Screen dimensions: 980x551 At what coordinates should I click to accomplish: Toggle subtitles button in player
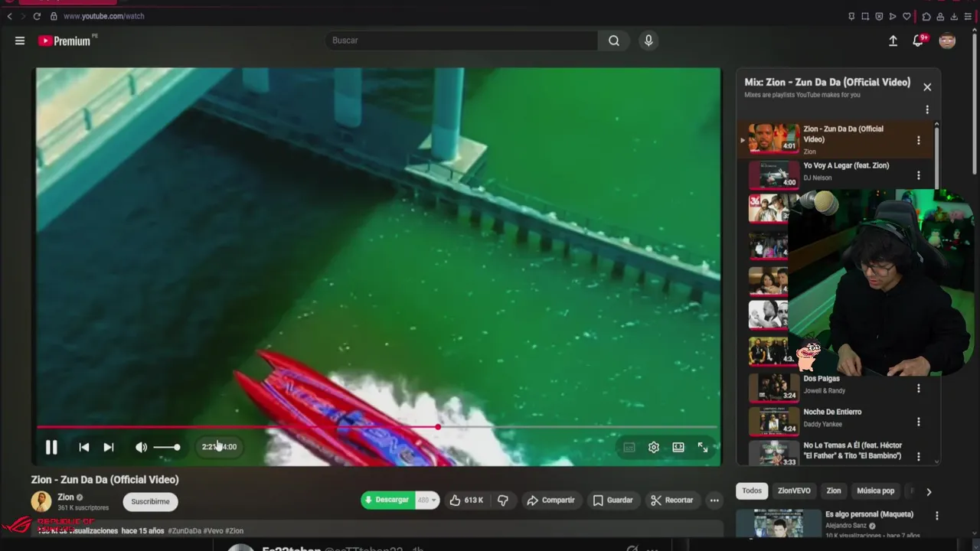629,448
